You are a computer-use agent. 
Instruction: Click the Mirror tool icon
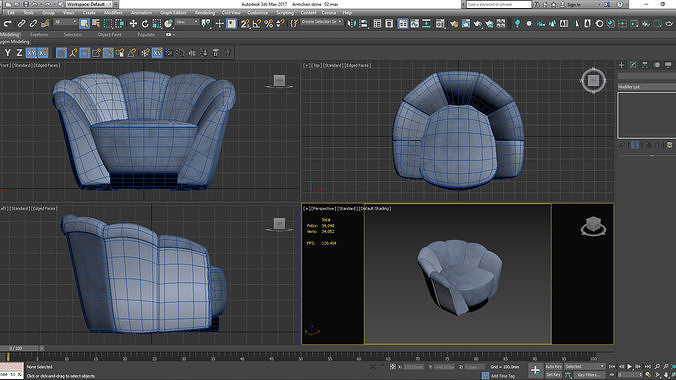click(351, 24)
